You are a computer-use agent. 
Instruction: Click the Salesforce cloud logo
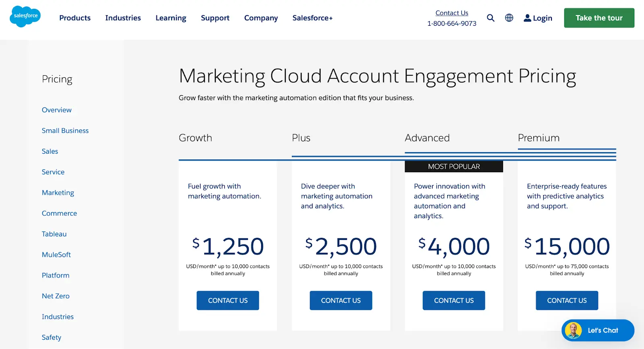click(25, 17)
